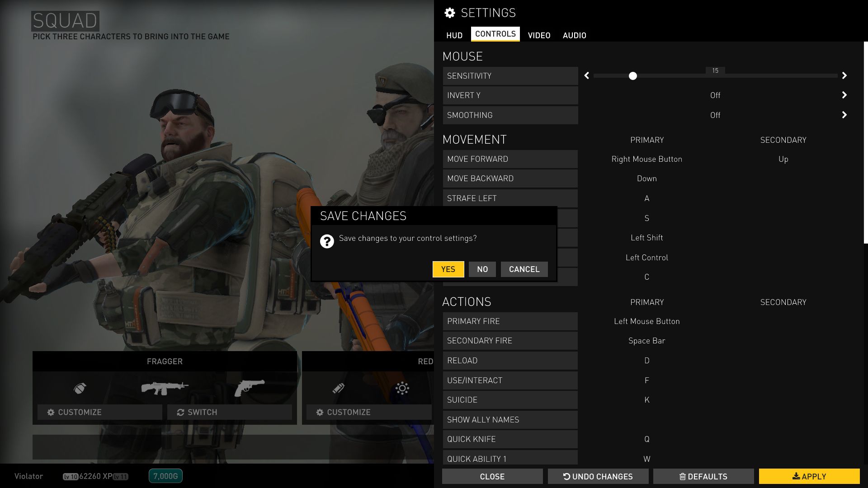Open the AUDIO settings tab
This screenshot has height=488, width=868.
[x=574, y=35]
